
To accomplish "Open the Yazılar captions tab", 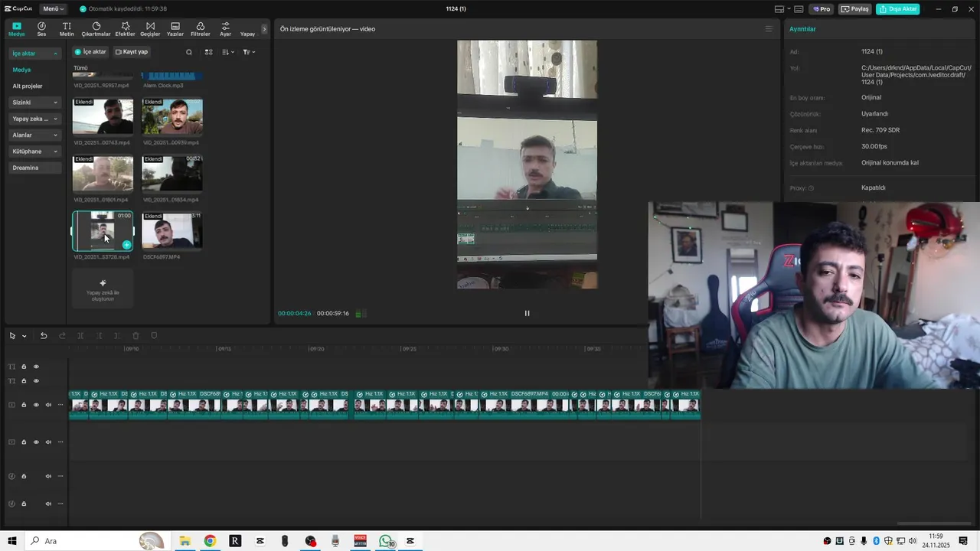I will point(175,29).
